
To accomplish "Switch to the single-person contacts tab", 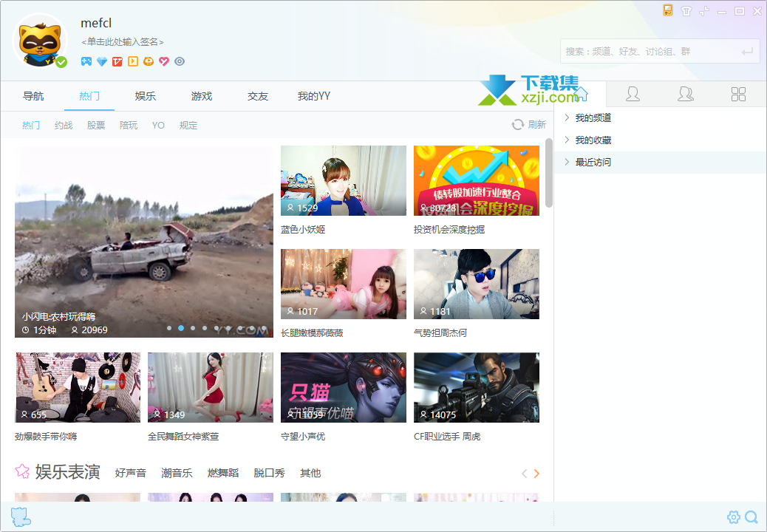I will 633,94.
